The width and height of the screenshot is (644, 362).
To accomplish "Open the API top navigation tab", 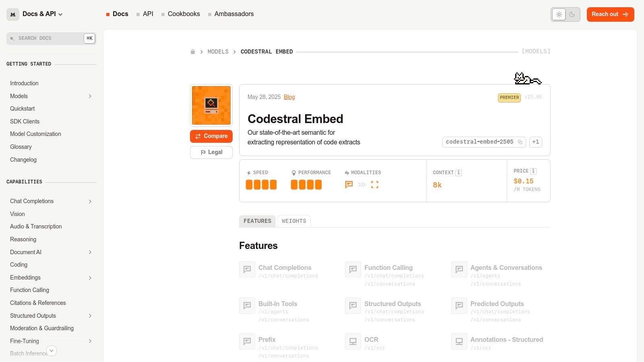I will tap(145, 14).
